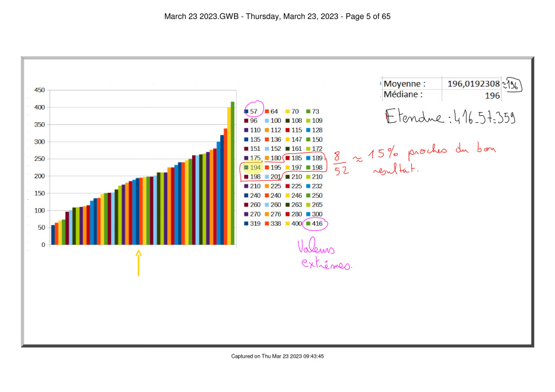Viewport: 555px width, 392px height.
Task: Click the blue color swatch beside legend '300'
Action: coord(308,214)
